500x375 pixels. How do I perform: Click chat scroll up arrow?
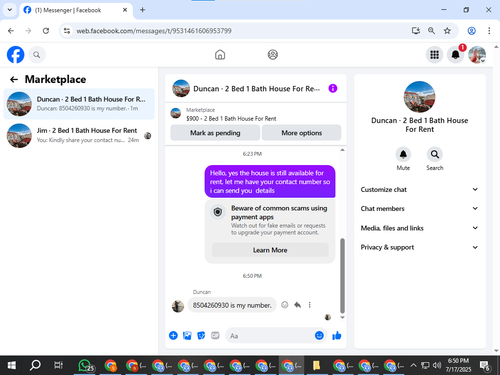coord(342,150)
